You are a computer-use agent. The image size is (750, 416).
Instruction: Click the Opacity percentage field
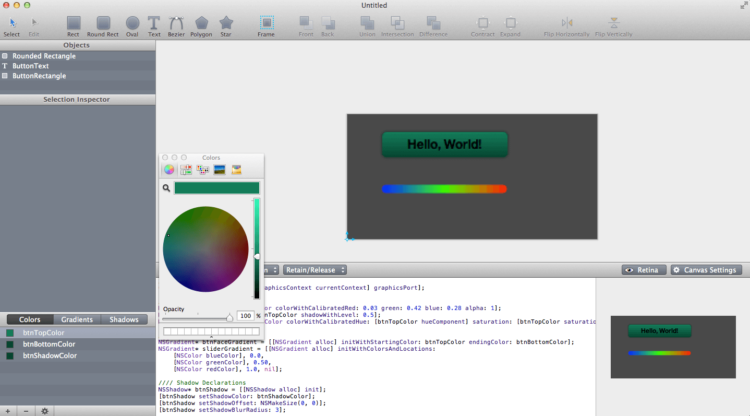(245, 316)
